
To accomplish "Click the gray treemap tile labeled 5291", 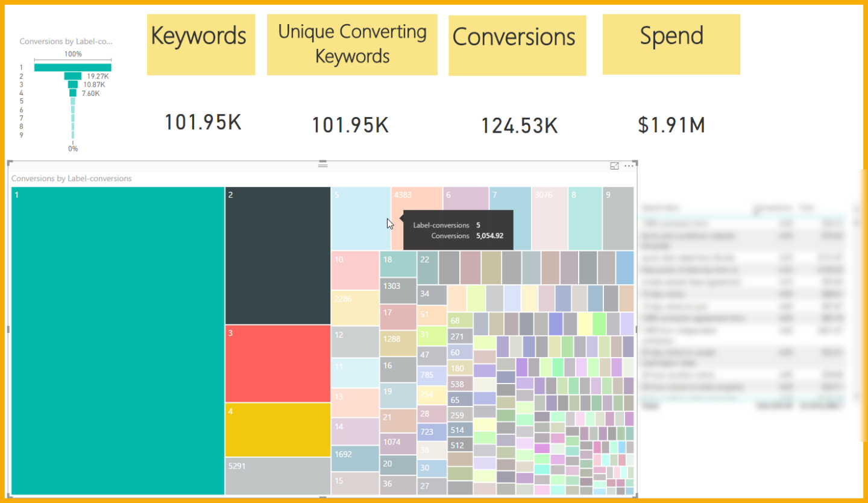I will click(277, 477).
